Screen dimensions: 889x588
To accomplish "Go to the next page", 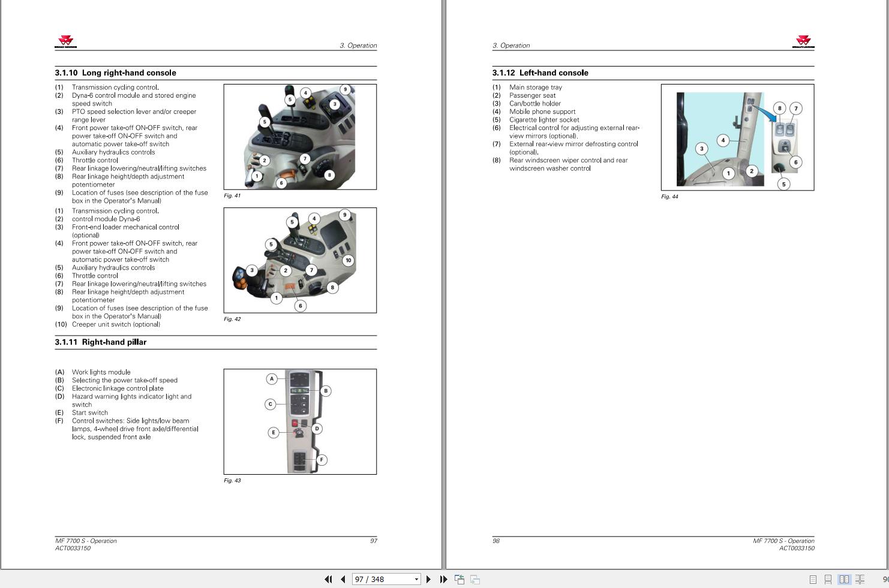I will 428,579.
